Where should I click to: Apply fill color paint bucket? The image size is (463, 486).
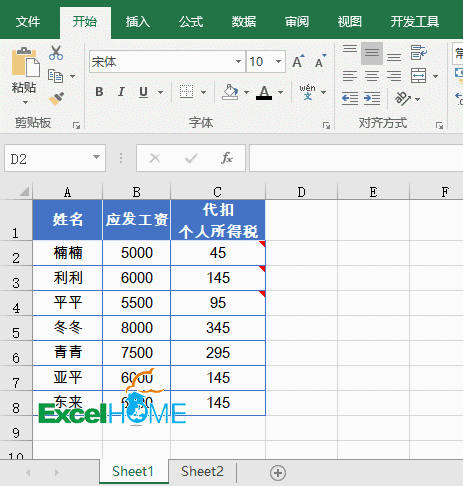230,92
